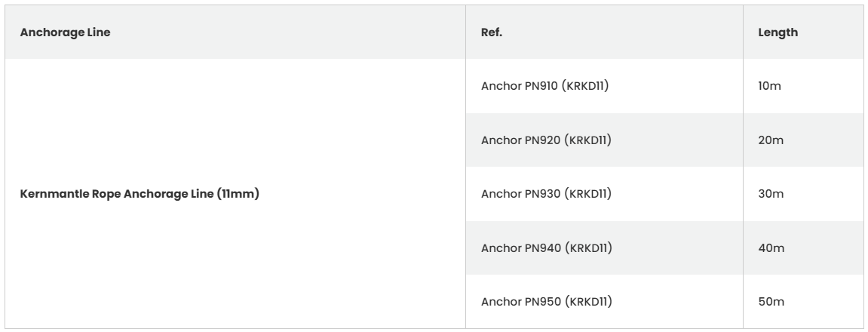The image size is (868, 332).
Task: Click the 20m length cell
Action: coord(803,140)
